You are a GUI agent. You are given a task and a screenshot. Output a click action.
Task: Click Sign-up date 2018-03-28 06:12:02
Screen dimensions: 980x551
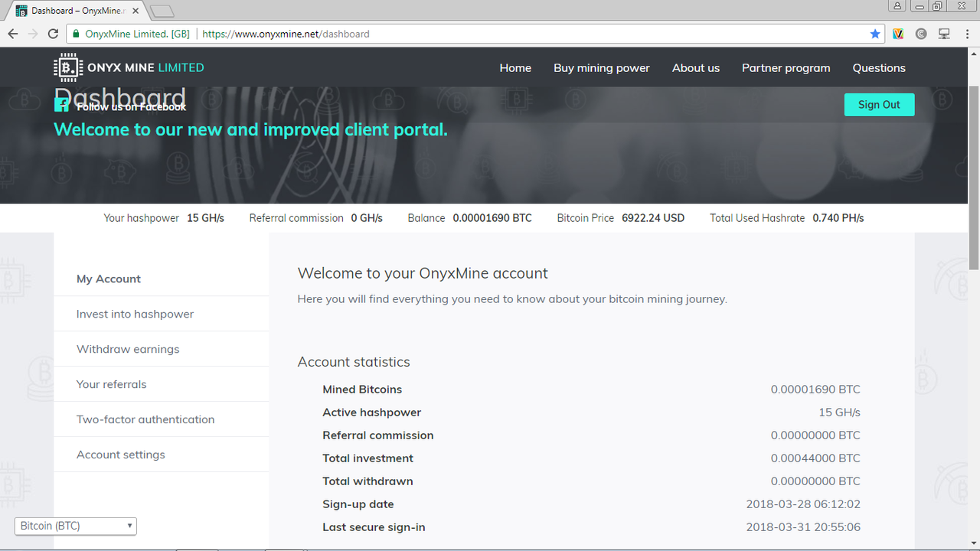coord(803,504)
